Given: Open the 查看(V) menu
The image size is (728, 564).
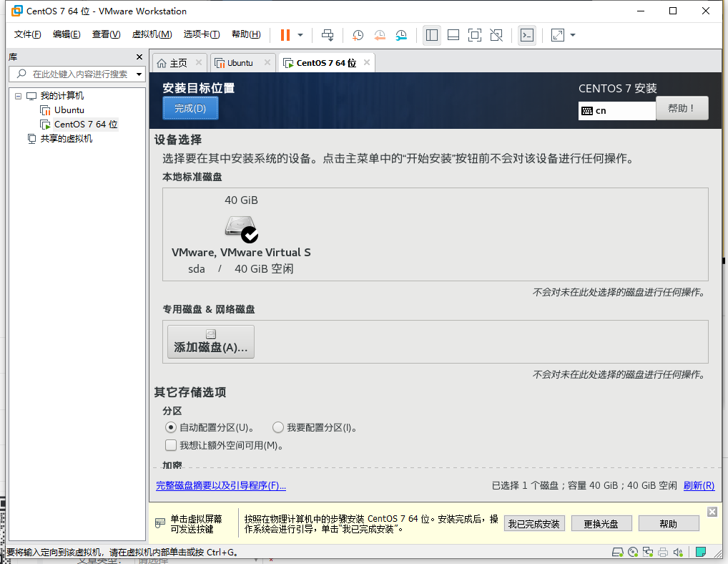Looking at the screenshot, I should pyautogui.click(x=107, y=34).
